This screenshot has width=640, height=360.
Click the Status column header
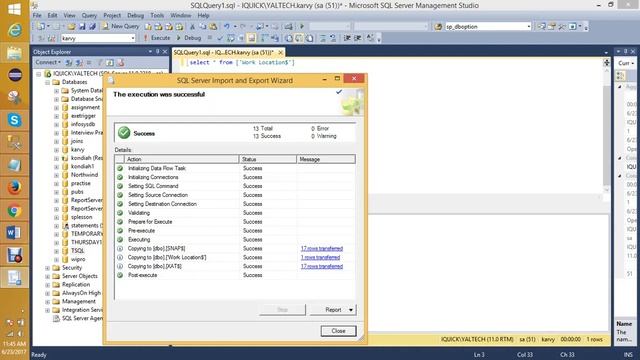pos(268,159)
